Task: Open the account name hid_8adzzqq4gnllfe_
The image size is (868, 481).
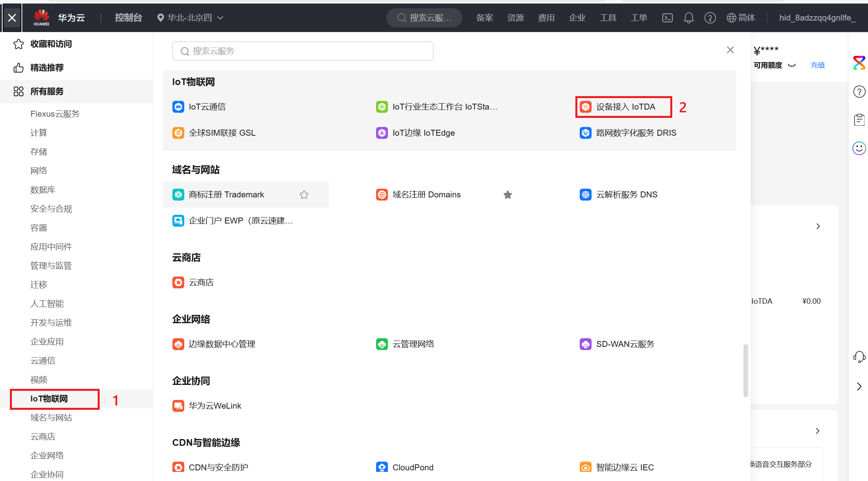Action: tap(817, 18)
